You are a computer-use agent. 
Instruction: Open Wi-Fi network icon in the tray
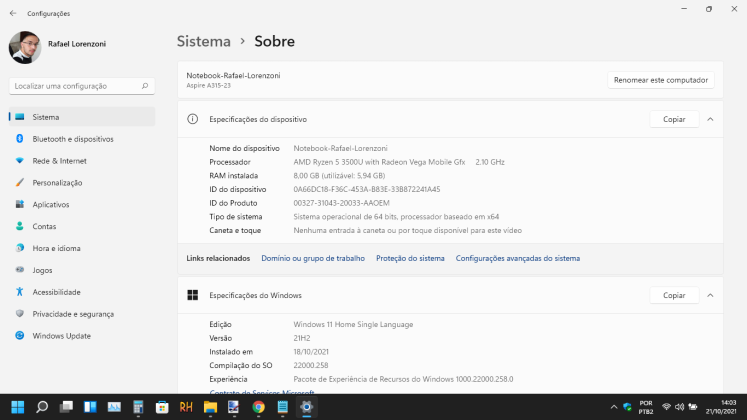tap(666, 407)
